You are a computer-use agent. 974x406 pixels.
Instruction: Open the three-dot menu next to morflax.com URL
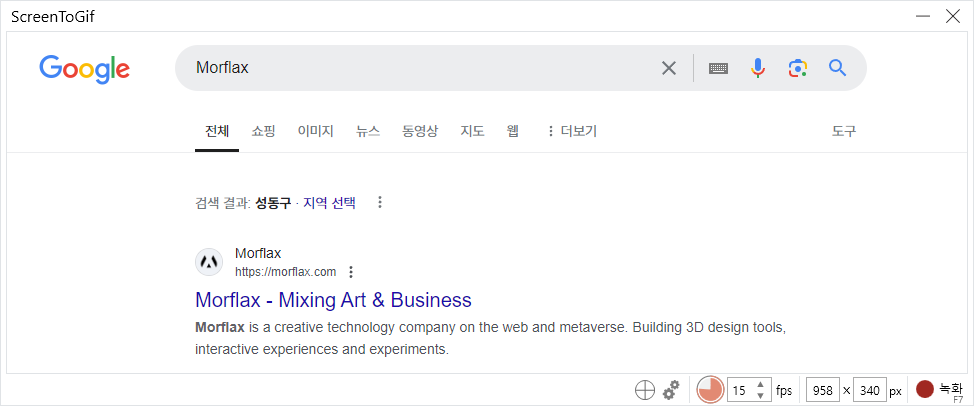(351, 272)
